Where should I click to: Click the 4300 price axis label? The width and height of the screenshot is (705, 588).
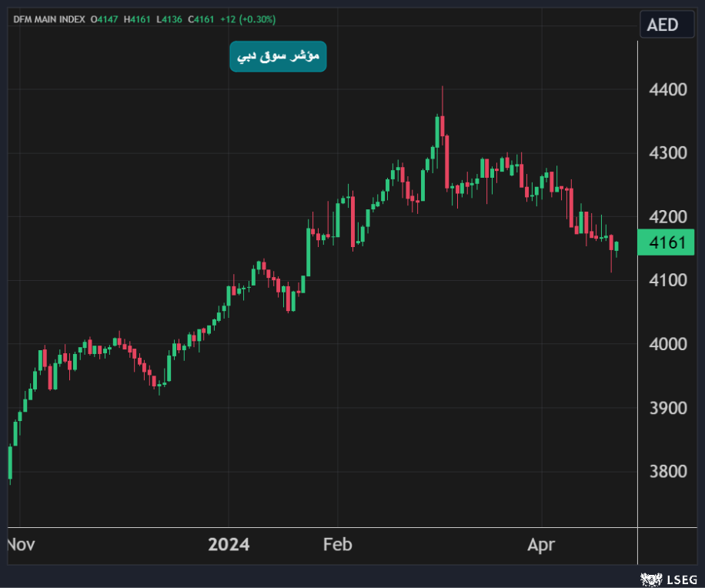[668, 153]
